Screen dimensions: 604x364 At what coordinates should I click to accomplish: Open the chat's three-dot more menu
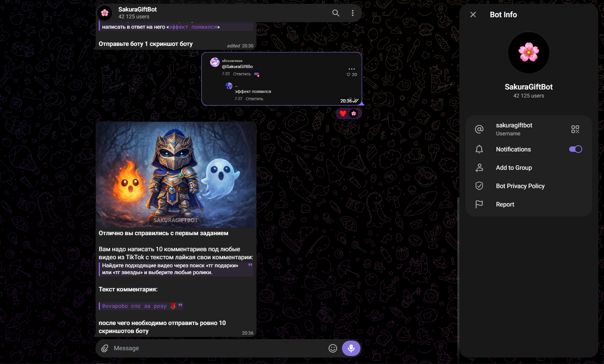[x=353, y=13]
